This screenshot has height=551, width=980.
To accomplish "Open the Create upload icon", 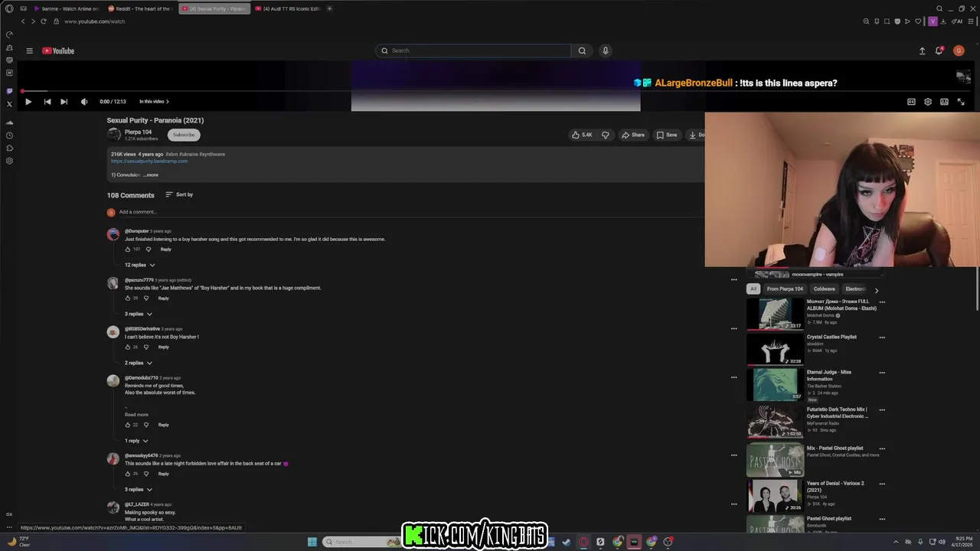I will pos(922,51).
